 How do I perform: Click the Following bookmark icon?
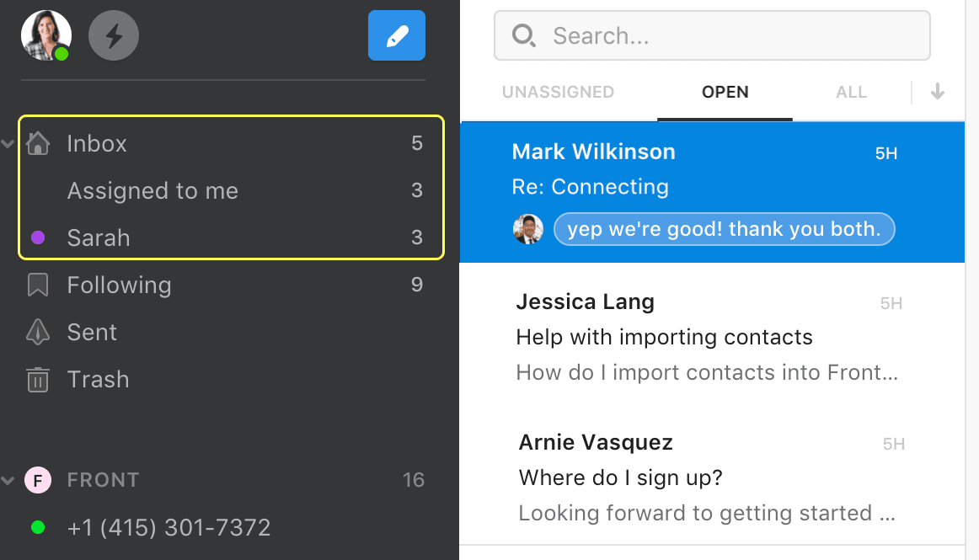coord(38,285)
